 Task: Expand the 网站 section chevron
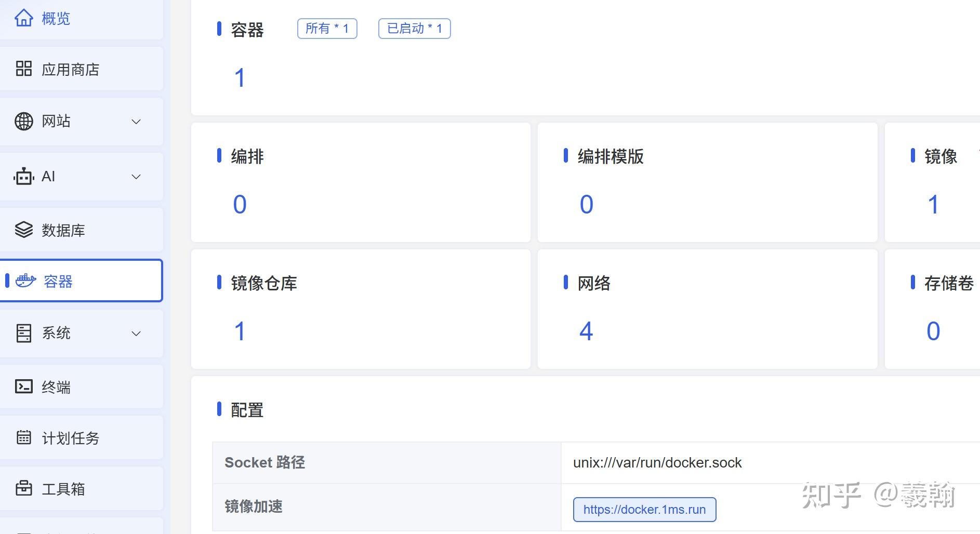(x=136, y=122)
